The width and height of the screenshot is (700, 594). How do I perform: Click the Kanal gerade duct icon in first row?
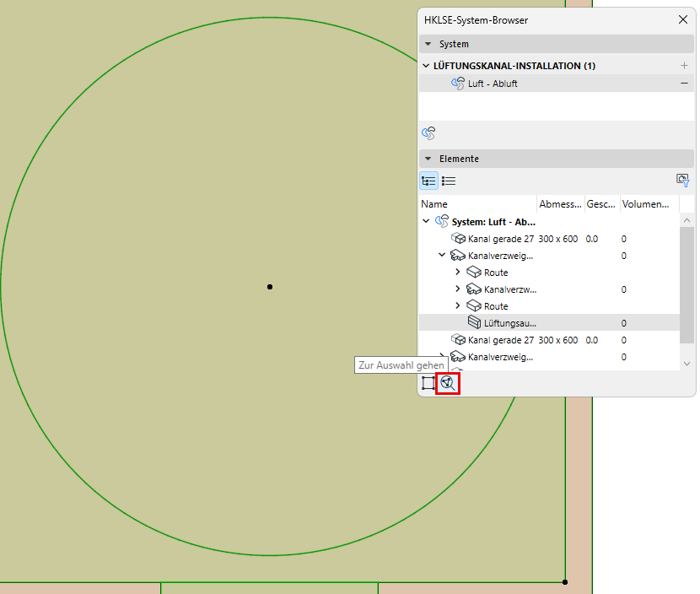458,239
